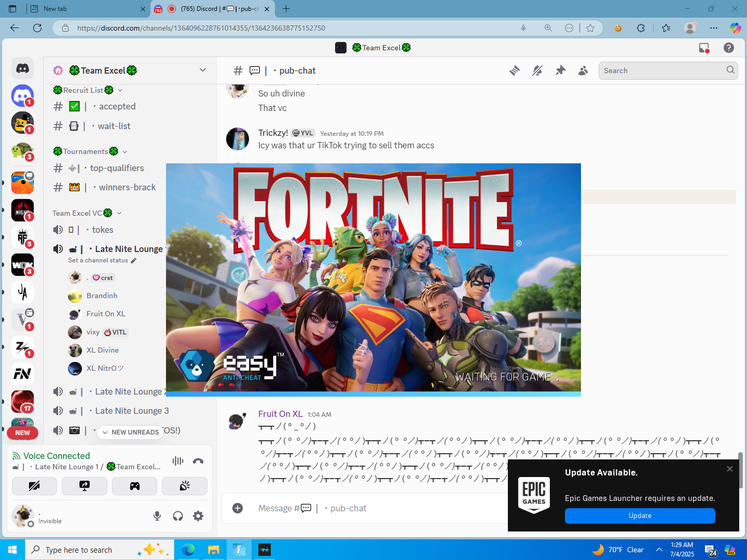Screen dimensions: 747x560
Task: Open Voice Connected details
Action: (57, 456)
